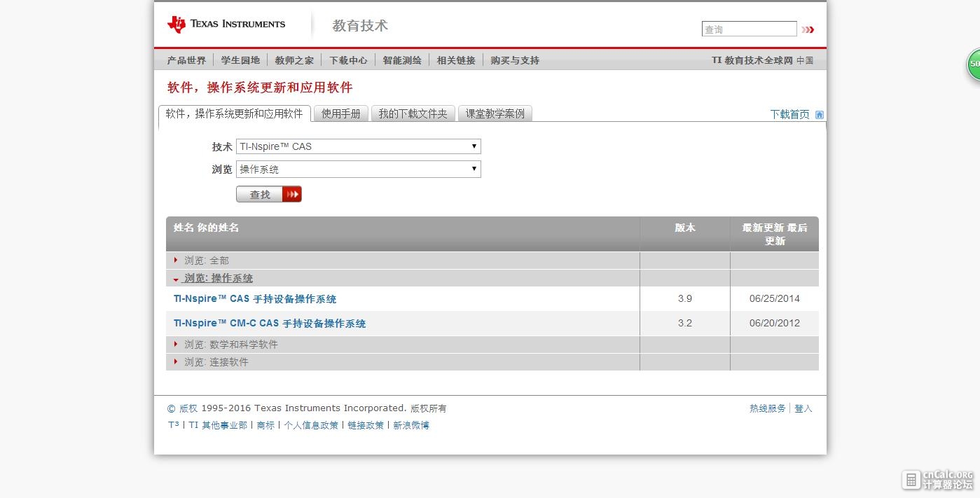The width and height of the screenshot is (980, 498).
Task: Open the 浏览 dropdown showing 操作系统
Action: pyautogui.click(x=359, y=169)
